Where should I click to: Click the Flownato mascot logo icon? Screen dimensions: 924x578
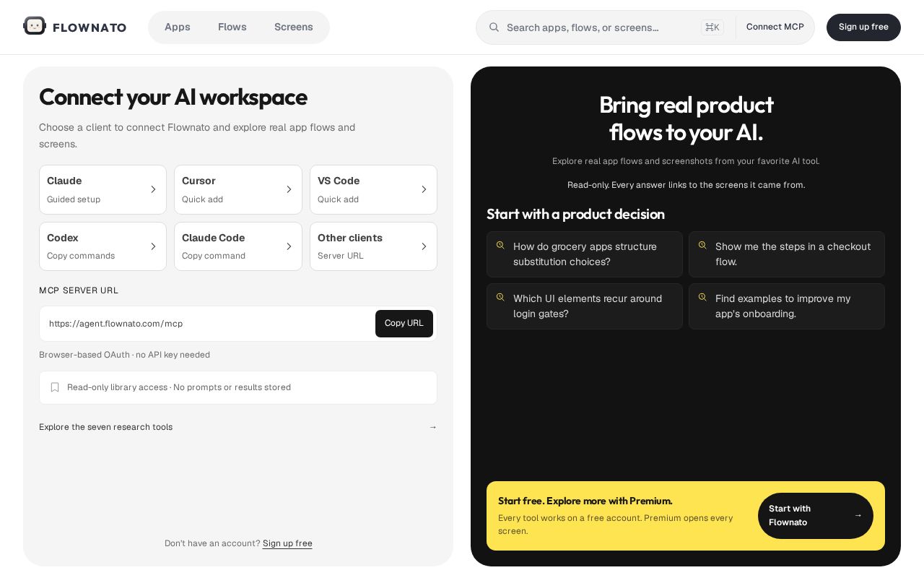35,26
